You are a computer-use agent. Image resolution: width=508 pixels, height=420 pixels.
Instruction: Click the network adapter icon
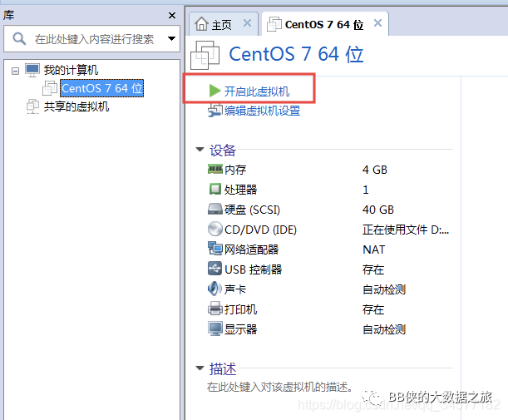pyautogui.click(x=215, y=249)
